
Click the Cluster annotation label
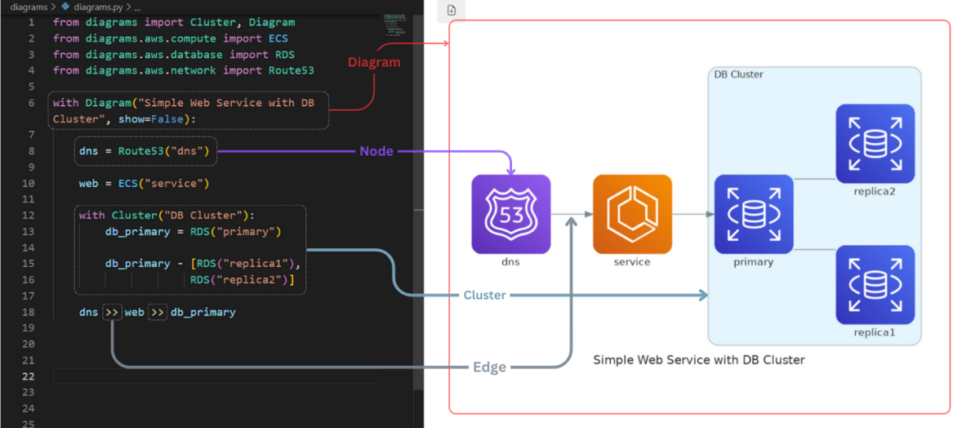point(484,295)
